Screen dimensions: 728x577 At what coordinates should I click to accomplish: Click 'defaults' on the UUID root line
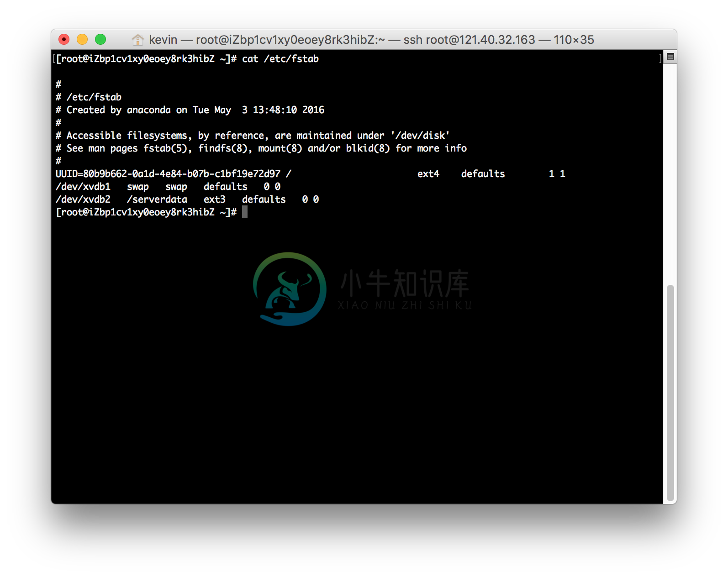(483, 174)
